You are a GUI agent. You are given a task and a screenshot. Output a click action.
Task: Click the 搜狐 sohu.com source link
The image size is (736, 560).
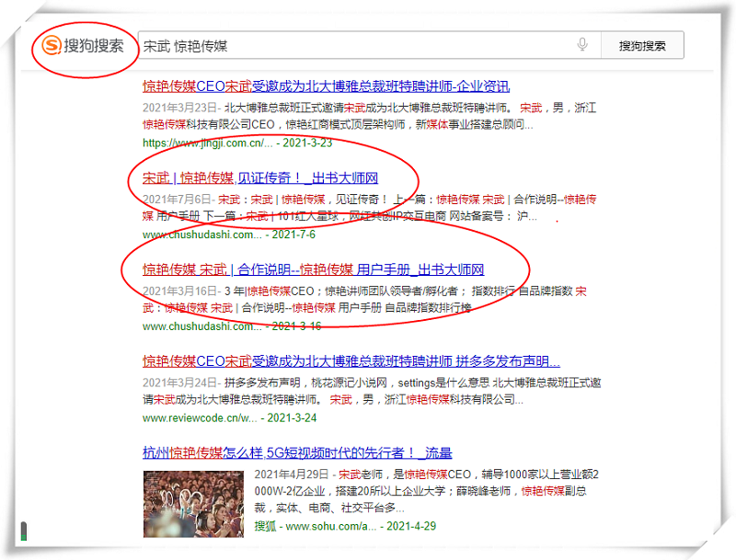(x=315, y=526)
